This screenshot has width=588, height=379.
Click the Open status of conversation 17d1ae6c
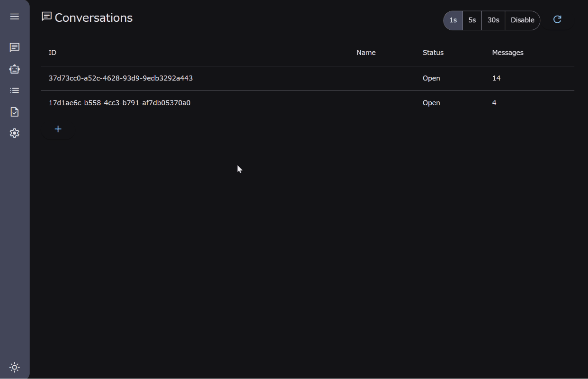(x=431, y=103)
